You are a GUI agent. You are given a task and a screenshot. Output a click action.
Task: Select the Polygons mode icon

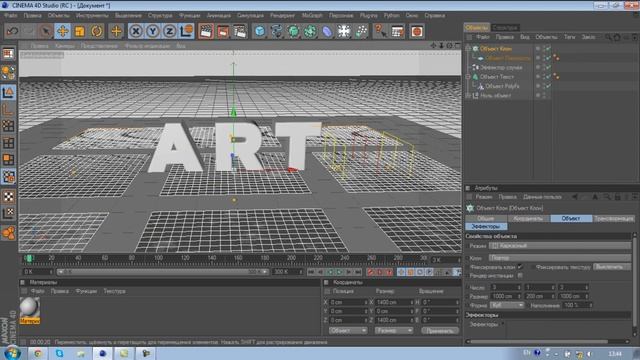pyautogui.click(x=8, y=160)
